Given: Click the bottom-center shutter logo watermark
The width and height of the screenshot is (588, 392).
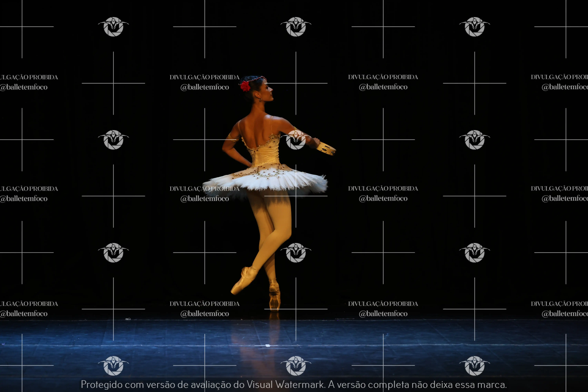Looking at the screenshot, I should (296, 366).
